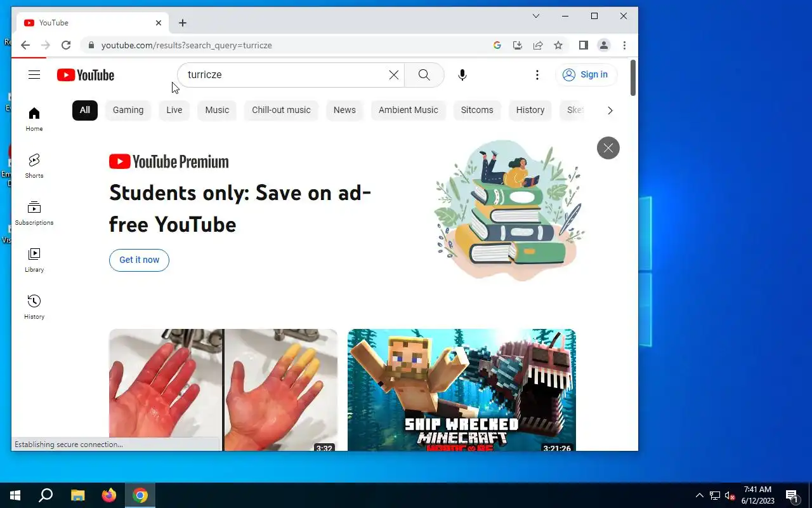
Task: Open the Windows Start menu
Action: (x=15, y=495)
